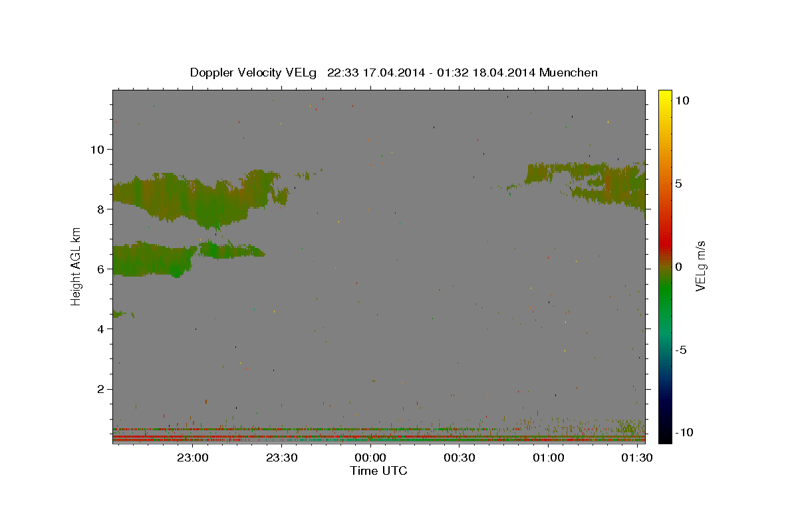798x532 pixels.
Task: Click the "Muenchen" location label in title
Action: 569,72
